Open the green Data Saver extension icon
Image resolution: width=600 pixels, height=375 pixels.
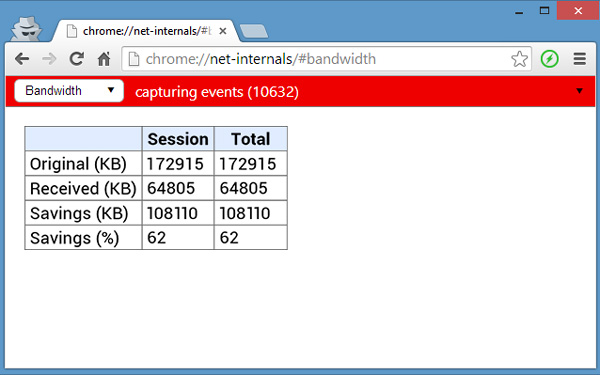549,59
